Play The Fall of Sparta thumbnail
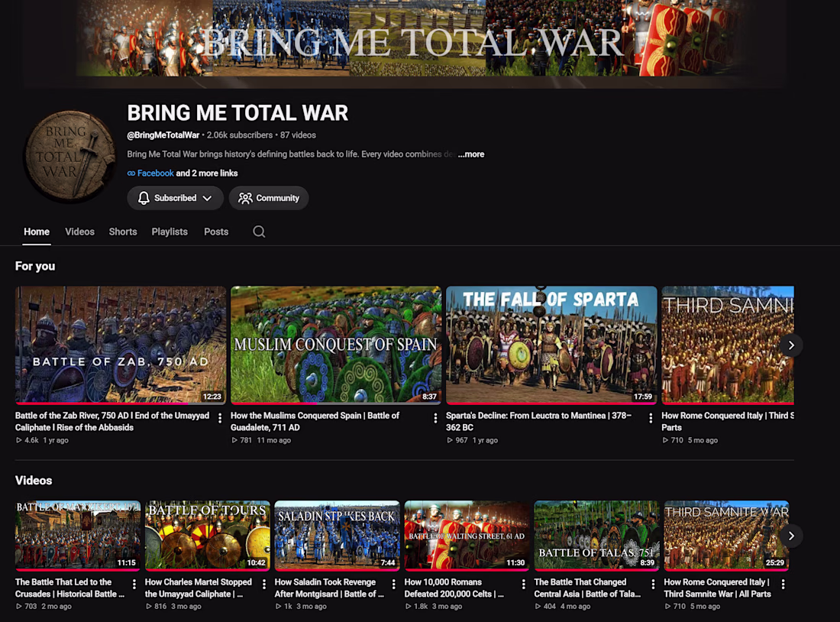 click(551, 345)
